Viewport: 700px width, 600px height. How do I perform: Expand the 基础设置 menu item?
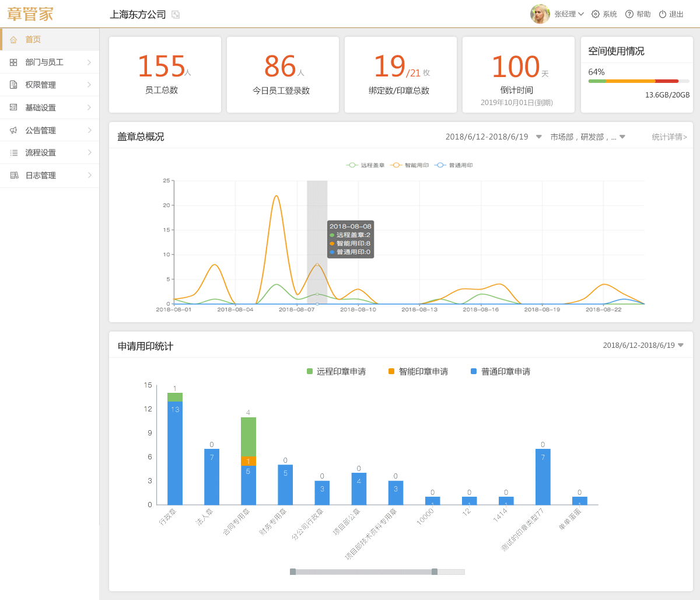pyautogui.click(x=50, y=107)
